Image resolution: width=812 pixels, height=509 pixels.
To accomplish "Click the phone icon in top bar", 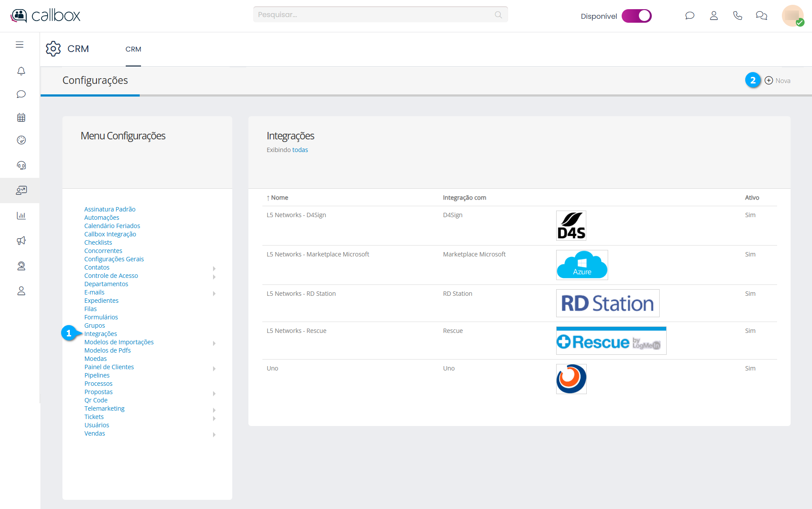I will point(737,16).
